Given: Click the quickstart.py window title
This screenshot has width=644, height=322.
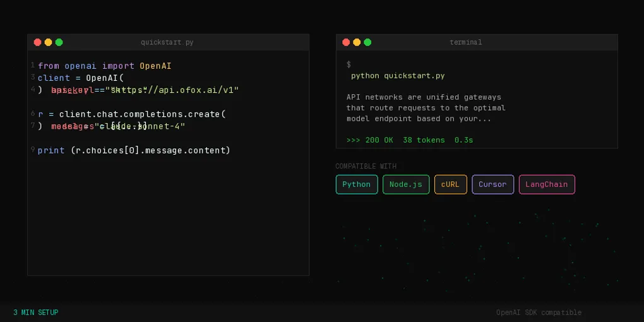Looking at the screenshot, I should pyautogui.click(x=167, y=42).
